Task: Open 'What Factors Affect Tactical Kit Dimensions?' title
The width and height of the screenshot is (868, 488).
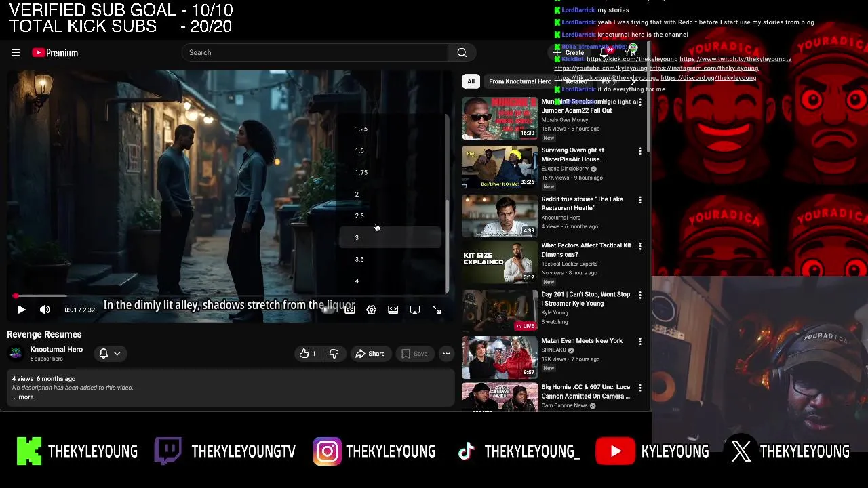Action: [586, 250]
